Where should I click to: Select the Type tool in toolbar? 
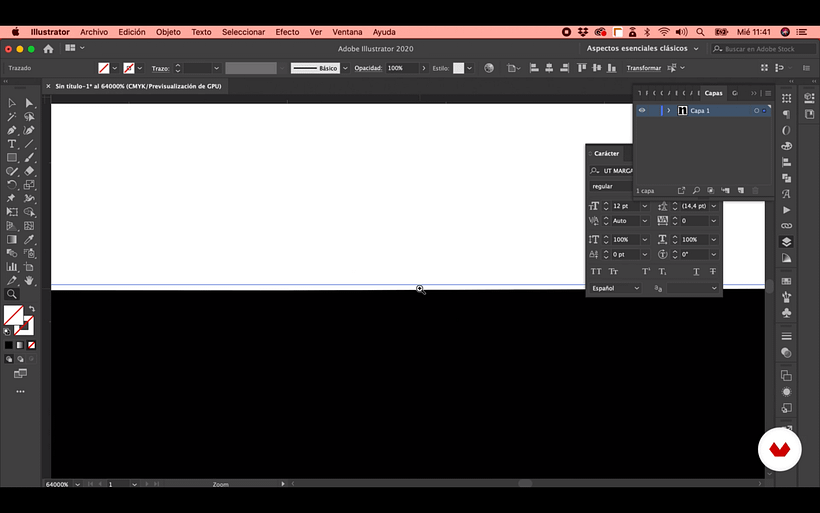pyautogui.click(x=12, y=144)
